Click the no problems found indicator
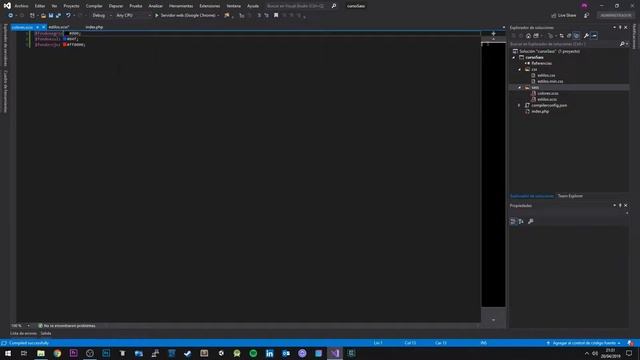The width and height of the screenshot is (640, 360). 67,326
